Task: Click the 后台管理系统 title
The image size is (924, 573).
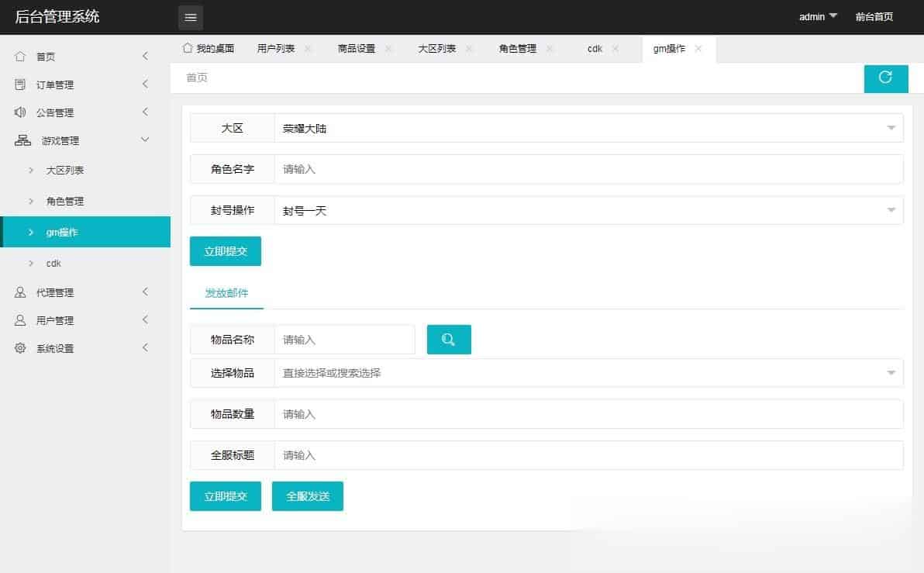Action: 57,16
